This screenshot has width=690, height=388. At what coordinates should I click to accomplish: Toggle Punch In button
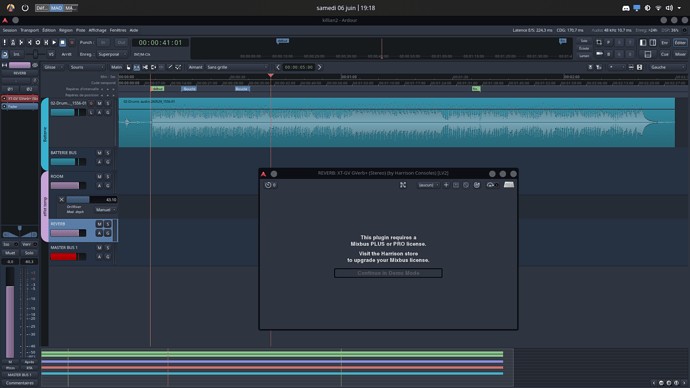[x=103, y=43]
